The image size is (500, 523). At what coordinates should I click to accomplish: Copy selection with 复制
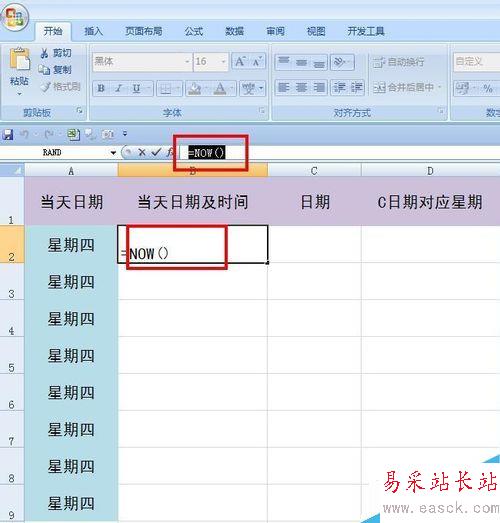(55, 70)
